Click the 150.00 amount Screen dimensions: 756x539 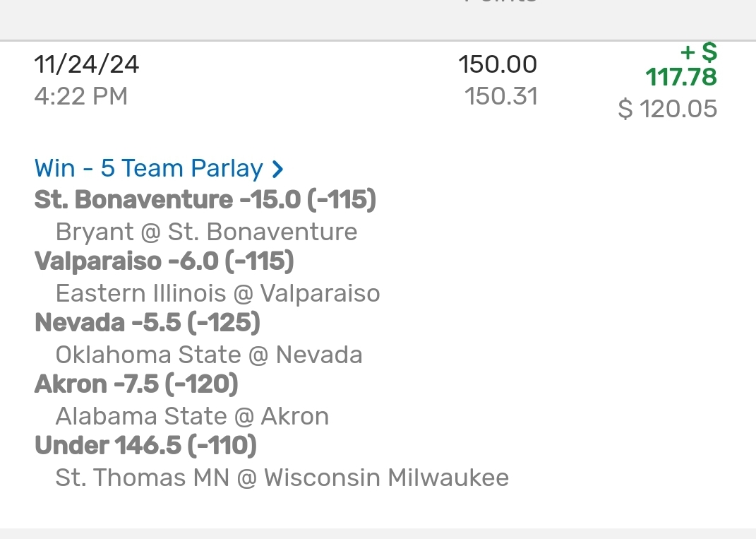click(498, 65)
